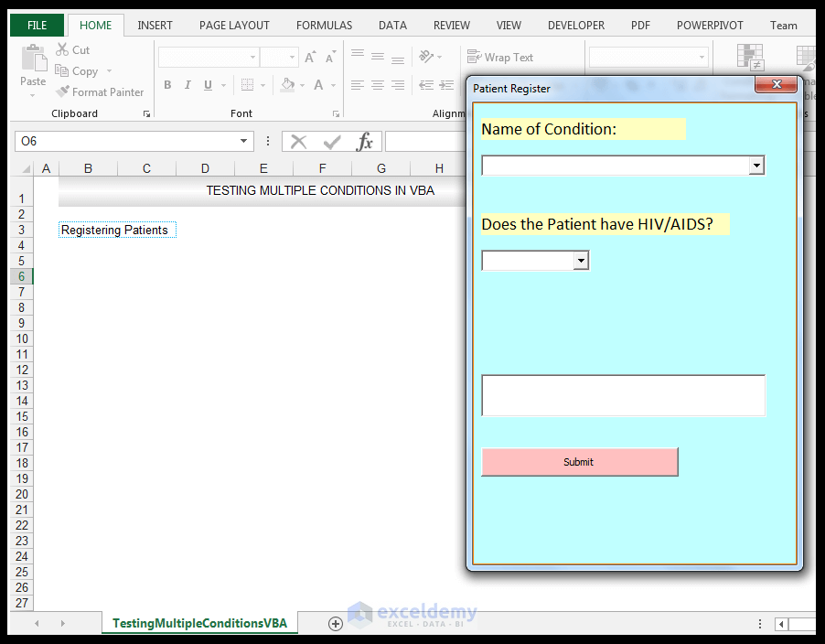825x644 pixels.
Task: Open Clipboard dialog launcher
Action: (x=146, y=113)
